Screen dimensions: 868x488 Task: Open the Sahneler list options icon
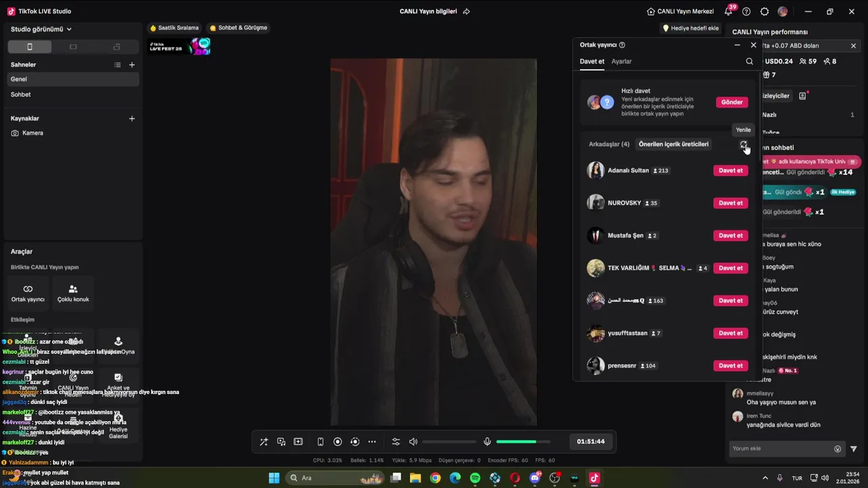pyautogui.click(x=117, y=65)
